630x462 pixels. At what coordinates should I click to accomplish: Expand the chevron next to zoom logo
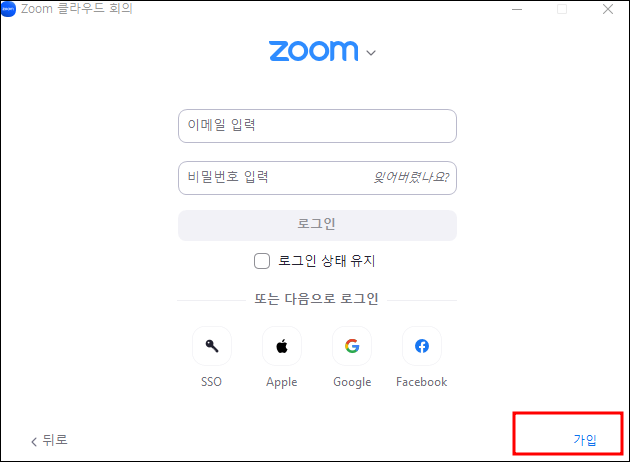coord(371,53)
